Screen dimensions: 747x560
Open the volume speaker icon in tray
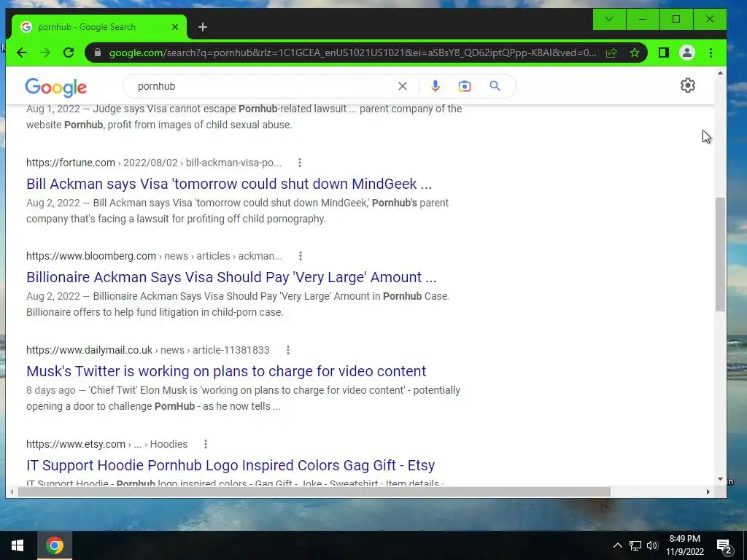652,545
